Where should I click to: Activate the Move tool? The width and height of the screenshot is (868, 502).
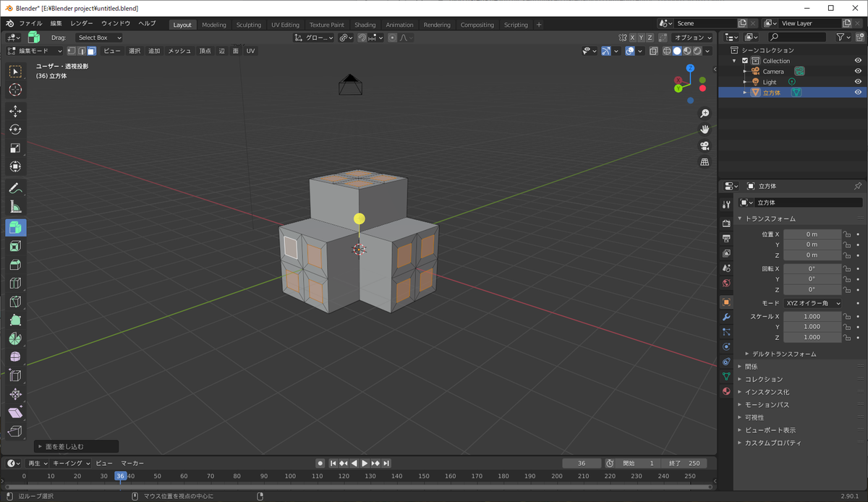15,111
